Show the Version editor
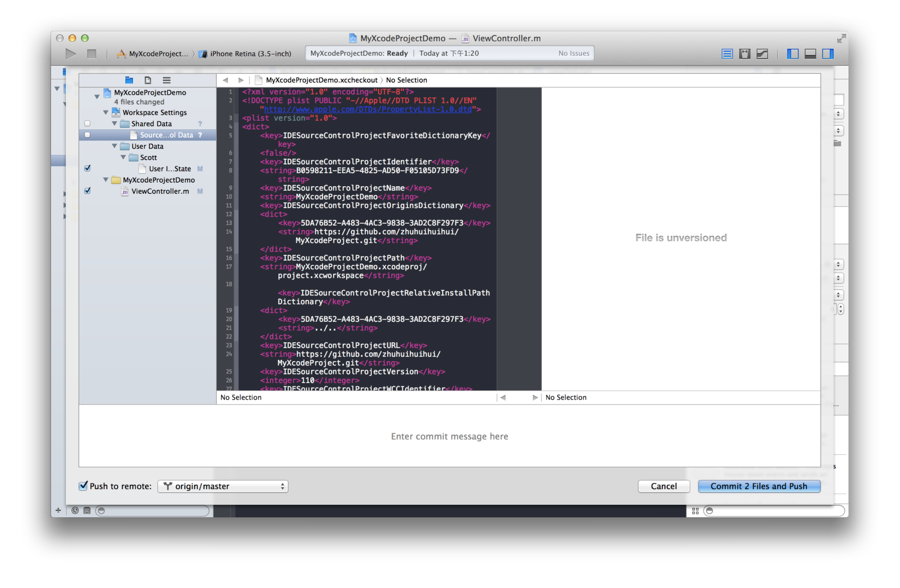This screenshot has width=900, height=588. pos(762,54)
